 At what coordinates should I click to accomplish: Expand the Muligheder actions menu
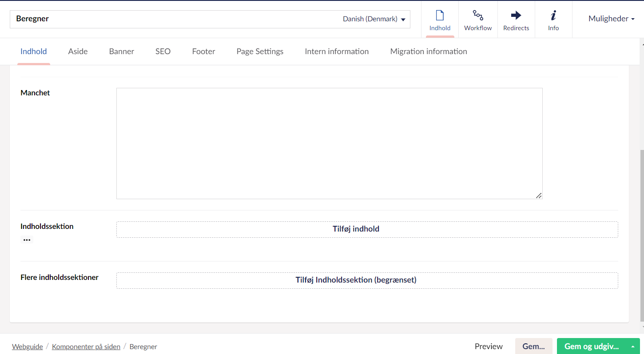point(611,19)
